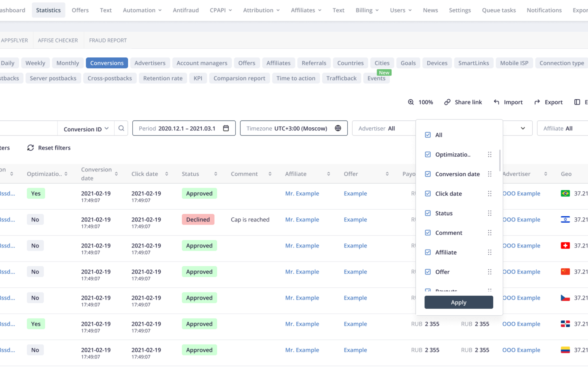Sort by Advertiser column arrows
The image size is (588, 368).
click(546, 174)
